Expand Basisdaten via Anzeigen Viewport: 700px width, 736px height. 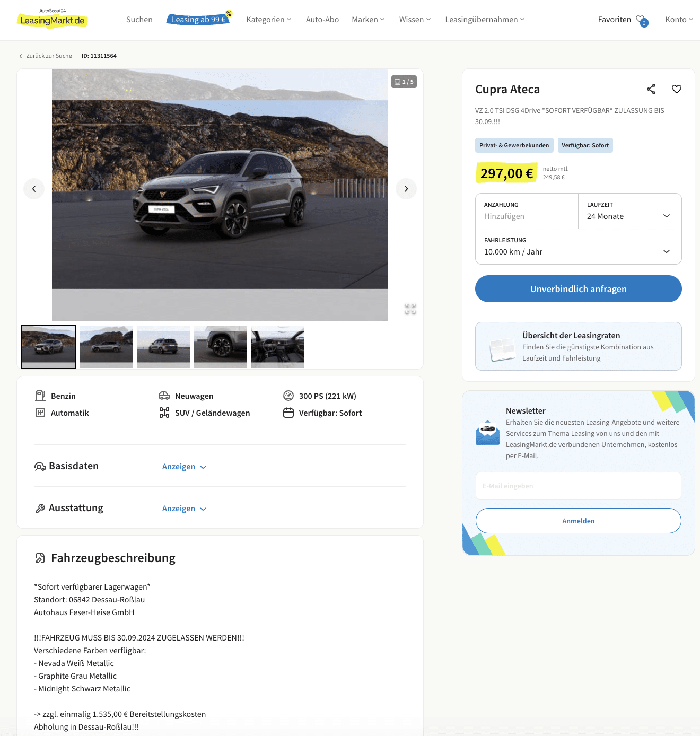click(x=184, y=467)
